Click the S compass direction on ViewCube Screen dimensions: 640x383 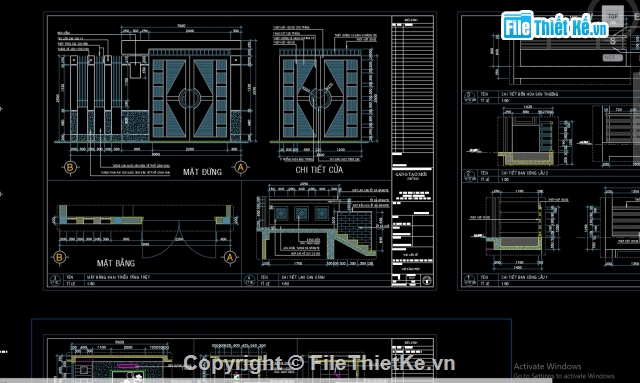pos(613,41)
